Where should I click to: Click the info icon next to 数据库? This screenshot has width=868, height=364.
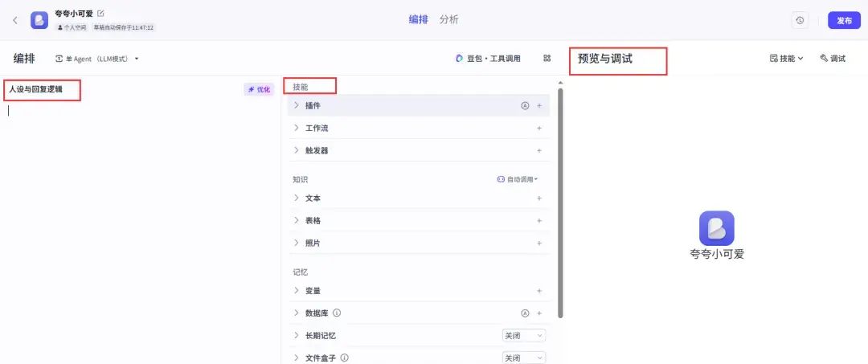[337, 313]
